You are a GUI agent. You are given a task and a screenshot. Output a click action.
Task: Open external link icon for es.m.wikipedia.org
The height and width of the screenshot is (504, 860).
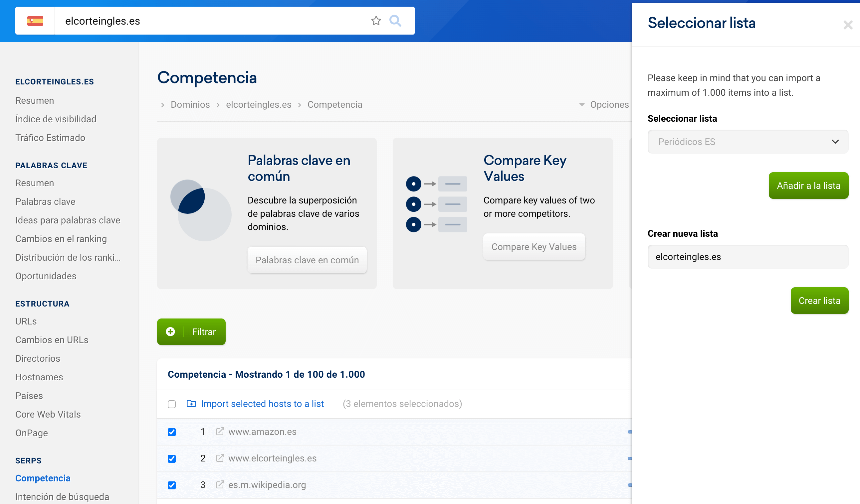coord(220,485)
